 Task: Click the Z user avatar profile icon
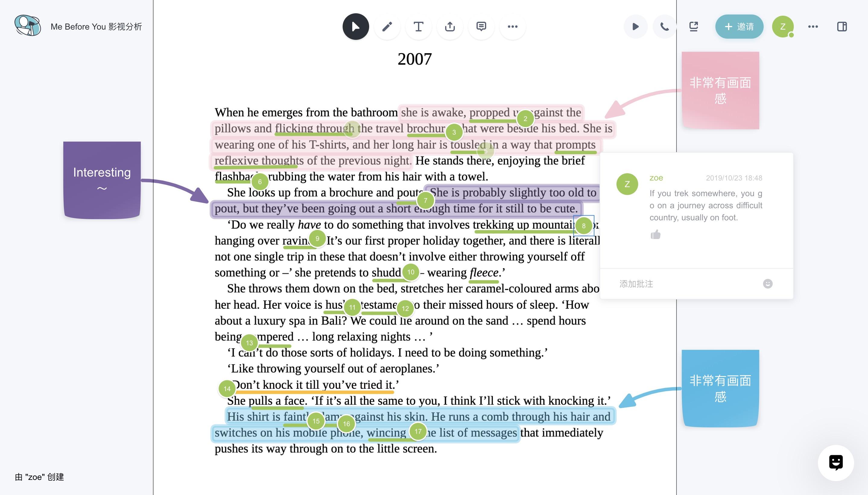click(783, 26)
